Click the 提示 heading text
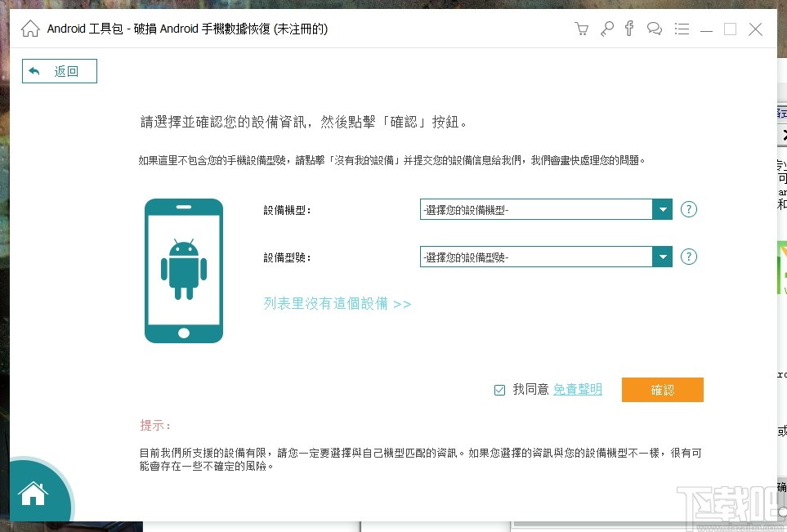787x532 pixels. click(x=155, y=426)
